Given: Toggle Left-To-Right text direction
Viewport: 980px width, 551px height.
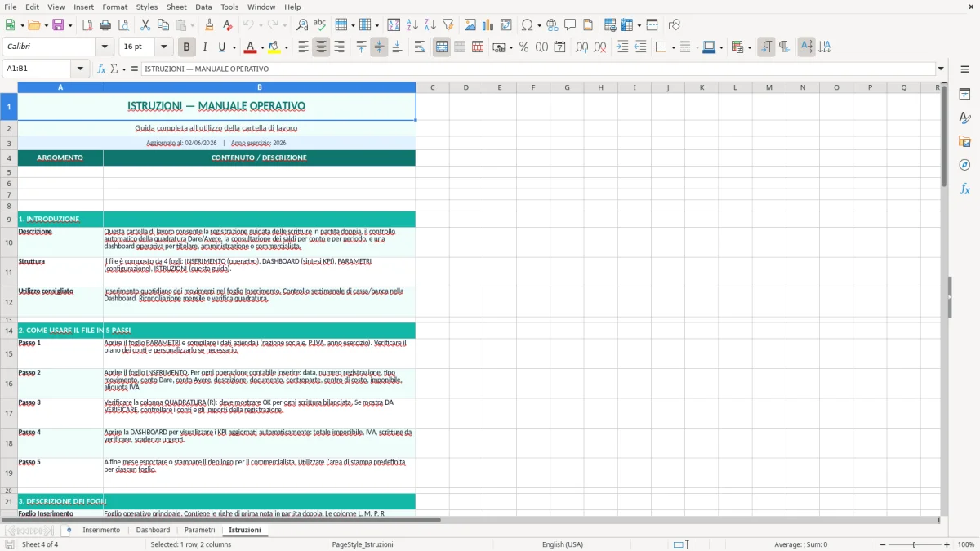Looking at the screenshot, I should pyautogui.click(x=766, y=47).
